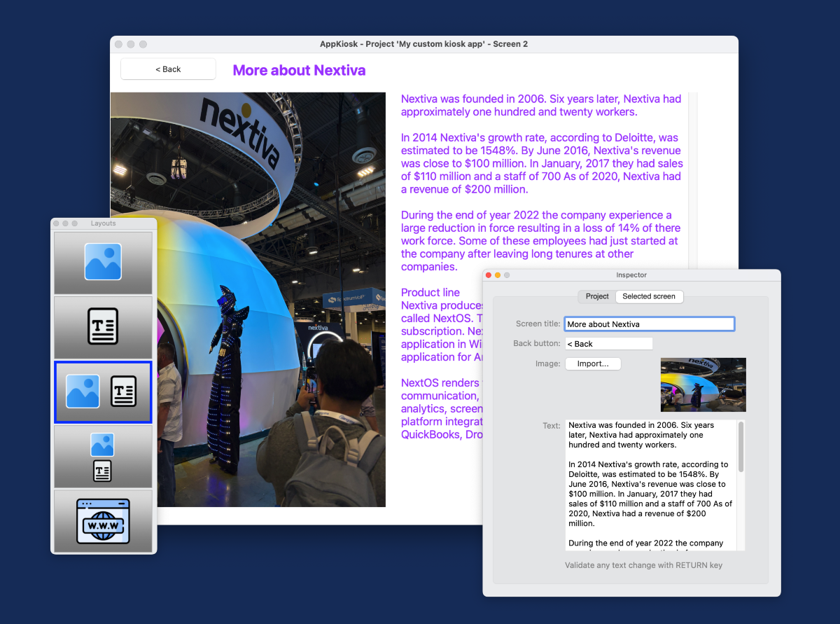Click the 'Back button:' label
The image size is (840, 624).
click(x=537, y=344)
